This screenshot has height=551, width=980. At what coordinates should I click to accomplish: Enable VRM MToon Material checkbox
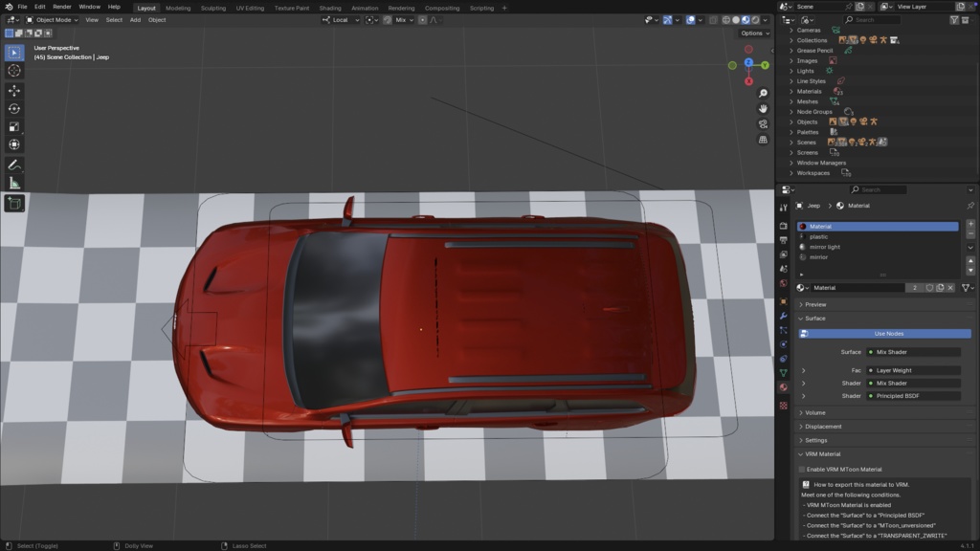(802, 470)
